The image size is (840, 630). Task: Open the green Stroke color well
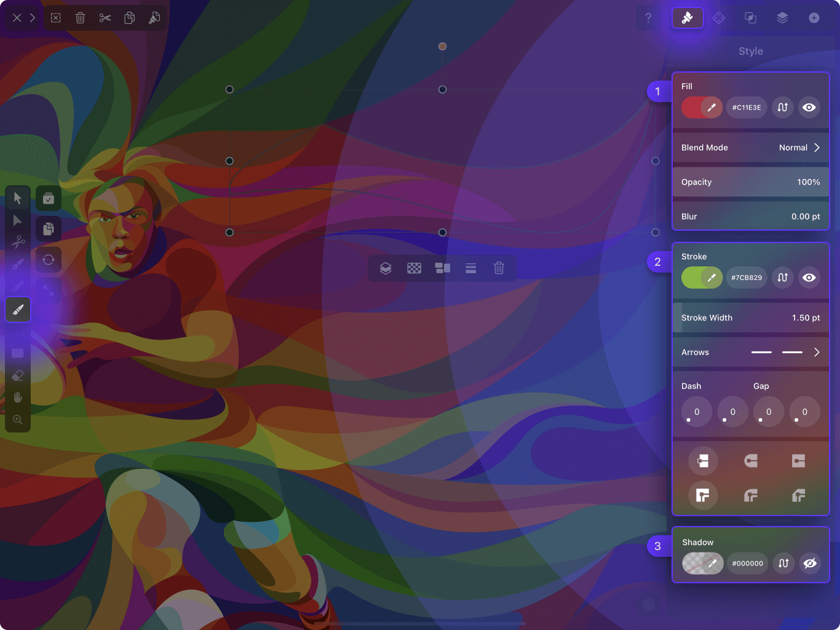(692, 278)
